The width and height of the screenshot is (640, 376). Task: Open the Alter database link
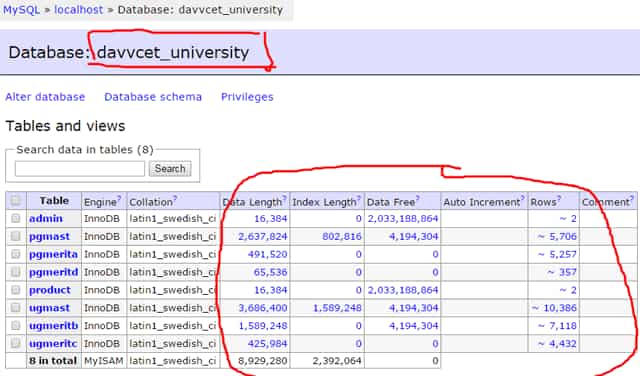point(45,97)
